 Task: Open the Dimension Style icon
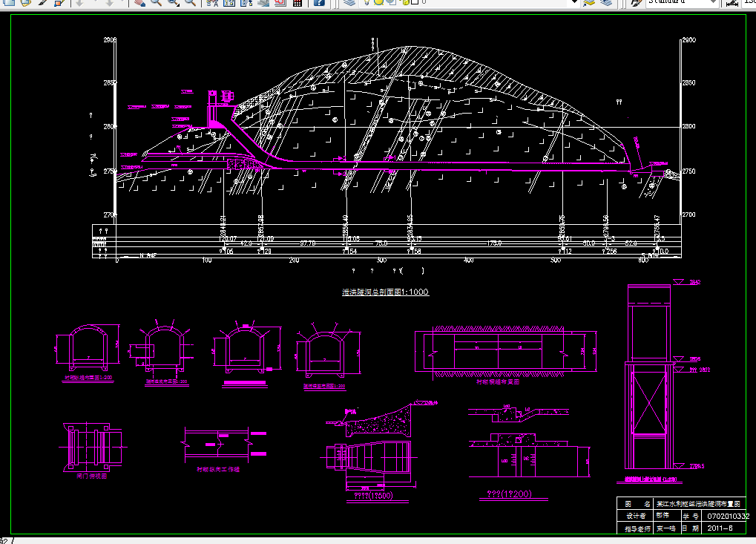pos(732,2)
